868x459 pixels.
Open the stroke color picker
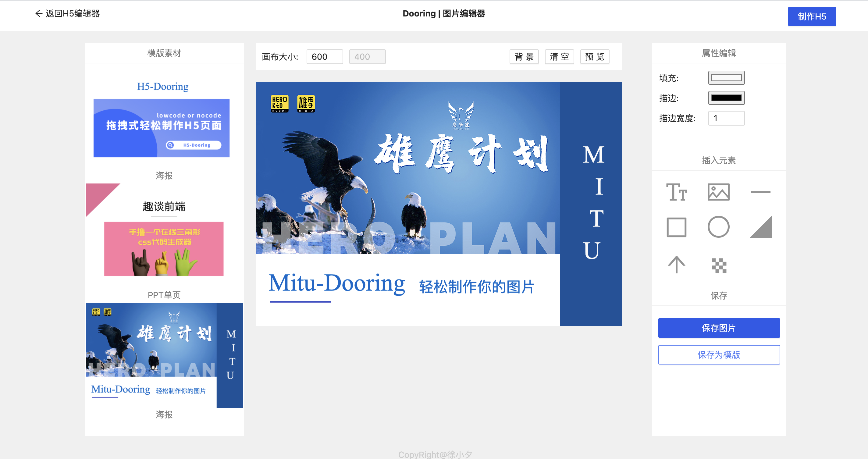tap(726, 98)
